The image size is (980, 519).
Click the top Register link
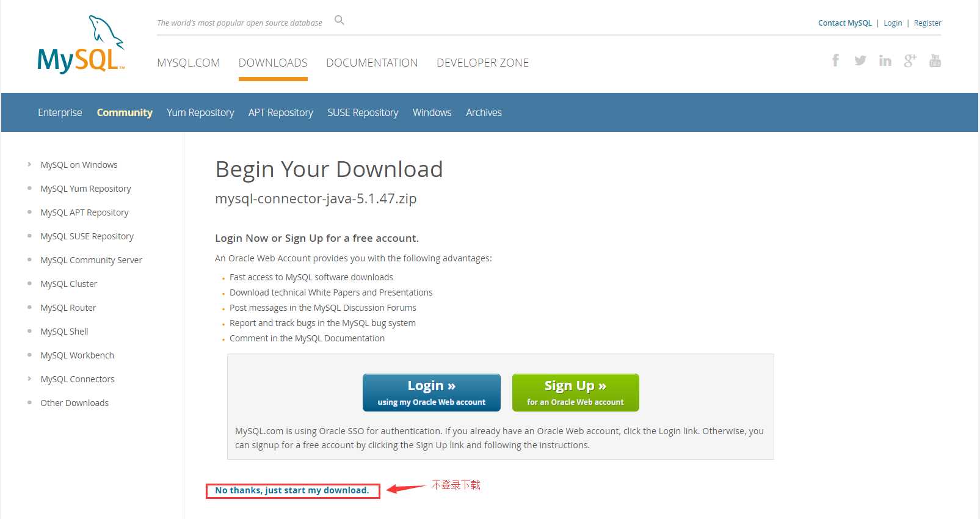(x=927, y=23)
